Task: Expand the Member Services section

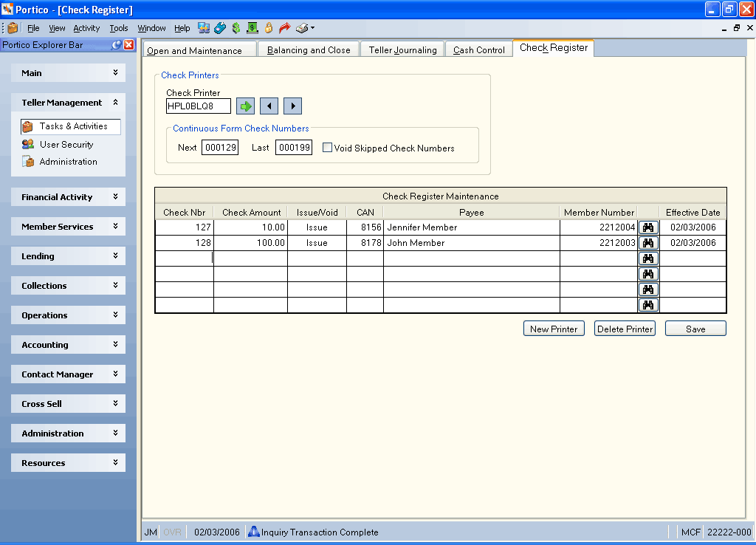Action: coord(68,226)
